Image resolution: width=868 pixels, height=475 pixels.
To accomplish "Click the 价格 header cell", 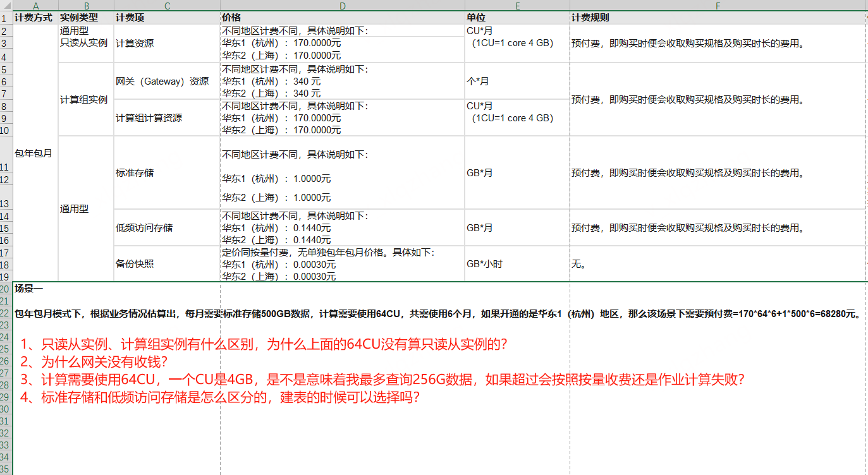I will coord(342,18).
